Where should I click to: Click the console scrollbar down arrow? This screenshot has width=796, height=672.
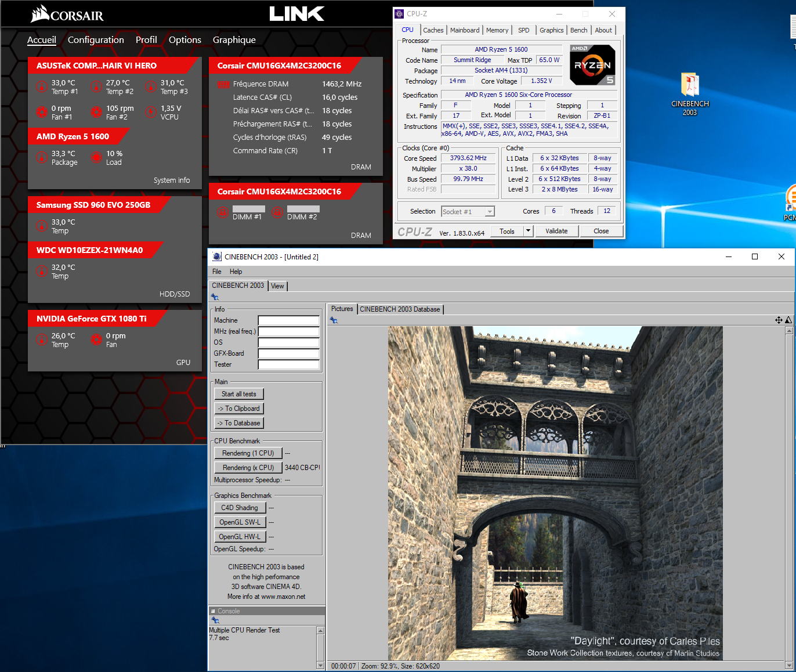pyautogui.click(x=320, y=665)
